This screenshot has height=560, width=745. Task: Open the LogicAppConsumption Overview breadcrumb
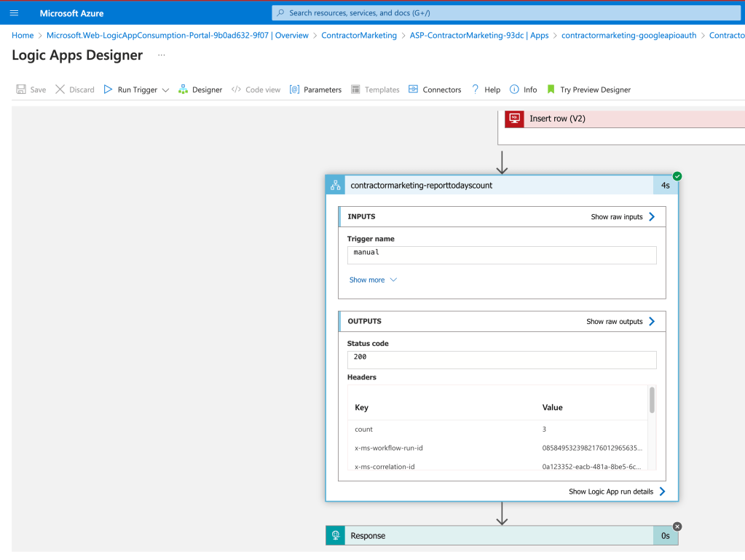tap(177, 35)
